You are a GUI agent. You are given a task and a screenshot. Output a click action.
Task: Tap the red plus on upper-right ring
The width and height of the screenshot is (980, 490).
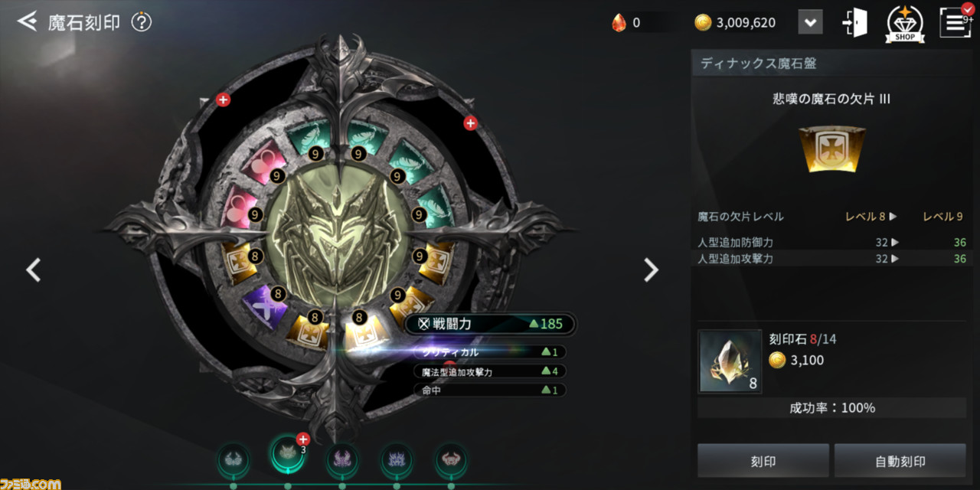tap(470, 123)
